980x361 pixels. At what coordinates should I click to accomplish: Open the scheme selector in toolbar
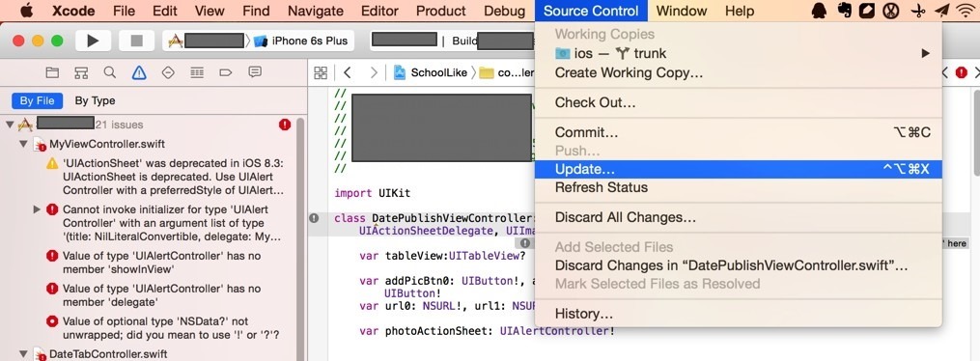(x=207, y=42)
